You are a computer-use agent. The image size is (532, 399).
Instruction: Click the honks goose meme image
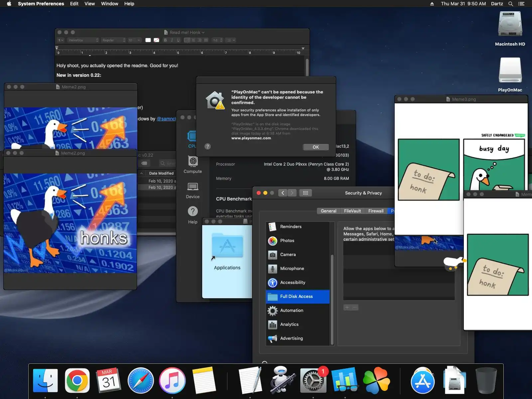[x=70, y=223]
